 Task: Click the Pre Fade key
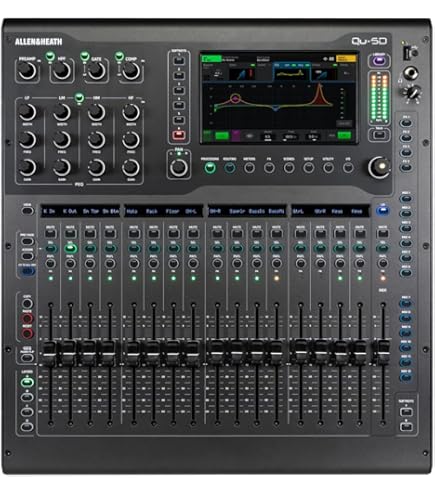(27, 241)
